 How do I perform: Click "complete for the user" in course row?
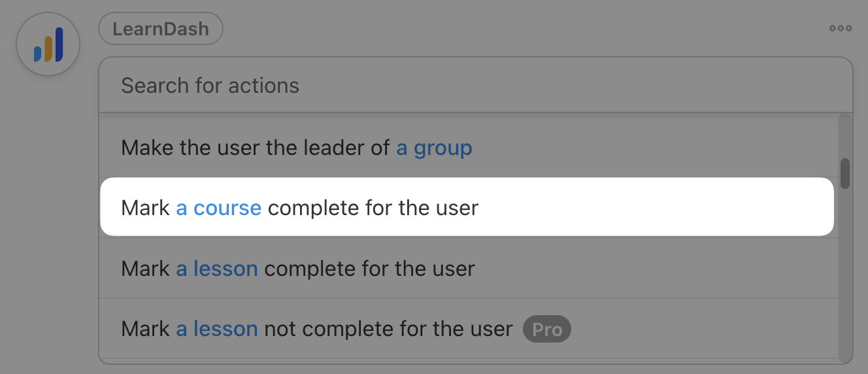[373, 208]
